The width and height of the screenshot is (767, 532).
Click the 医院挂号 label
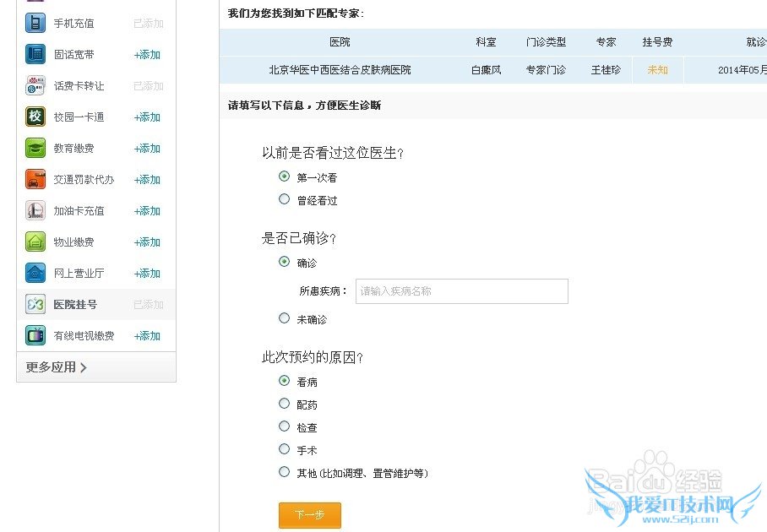click(75, 305)
